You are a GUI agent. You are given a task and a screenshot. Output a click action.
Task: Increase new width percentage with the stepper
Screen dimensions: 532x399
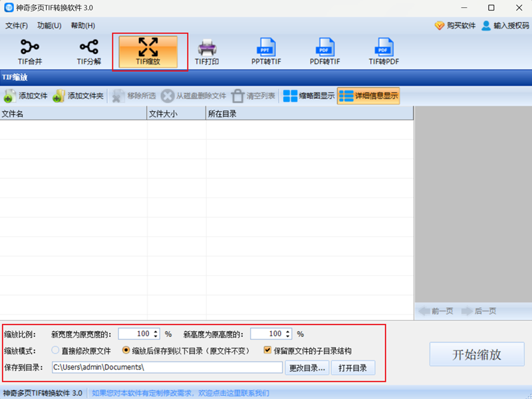[156, 331]
